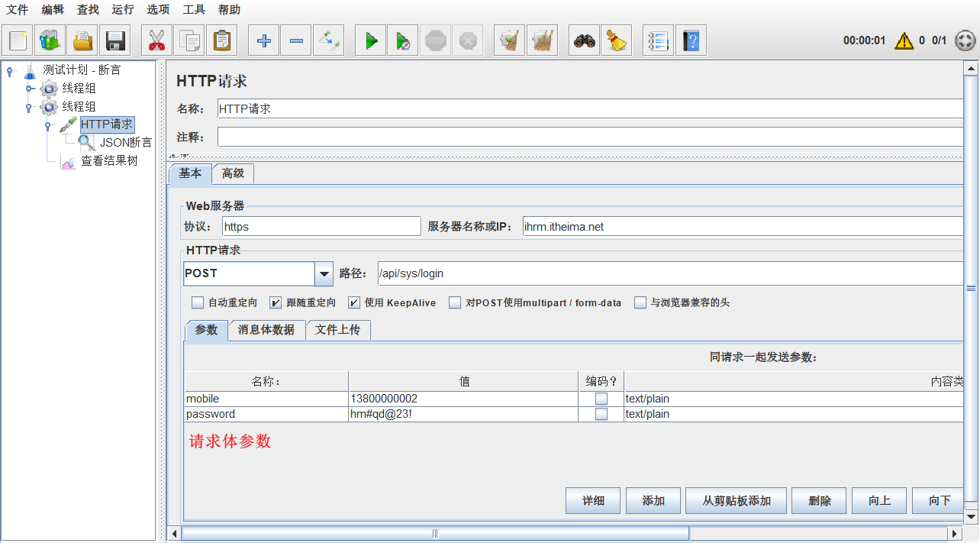Click the Collapse all minus icon
The width and height of the screenshot is (980, 543).
295,40
